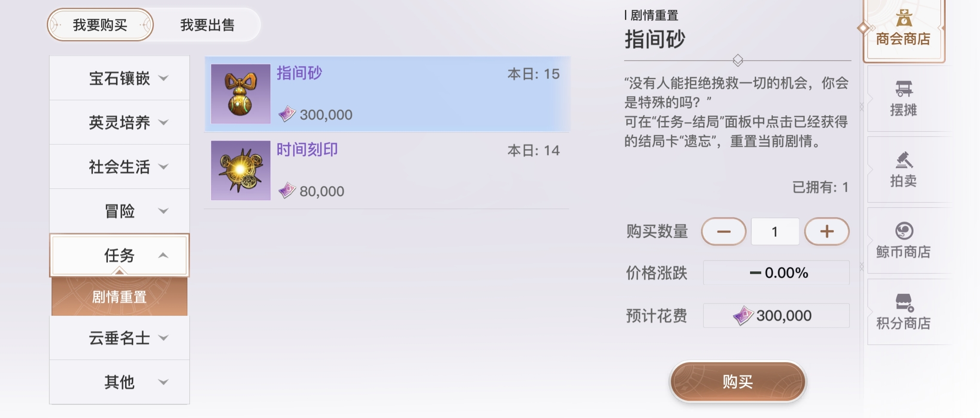Collapse the 任务 category

coord(119,255)
